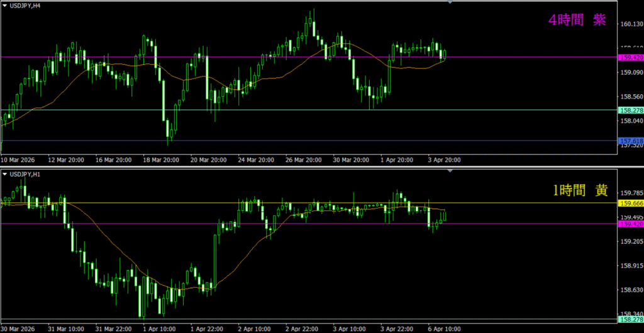The width and height of the screenshot is (644, 333).
Task: Click the dropdown arrow beside USDJPY,H1 title
Action: [4, 173]
